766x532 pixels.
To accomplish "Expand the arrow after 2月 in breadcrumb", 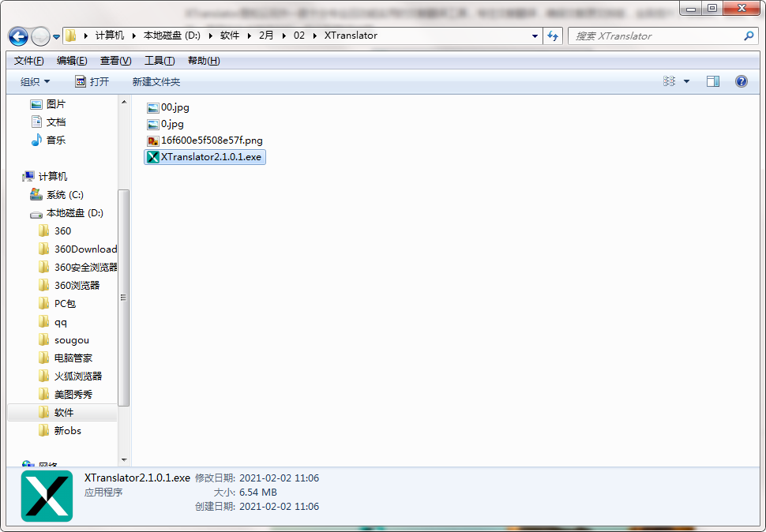I will [x=283, y=36].
